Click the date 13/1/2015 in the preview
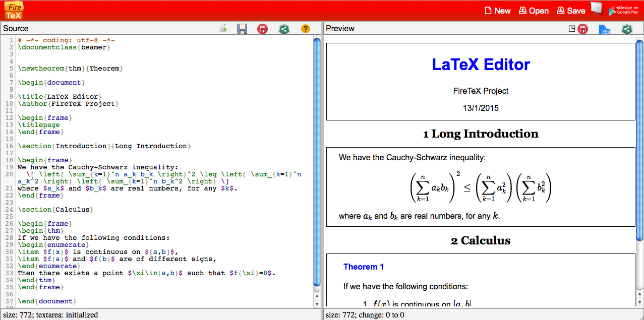This screenshot has width=644, height=320. (x=481, y=108)
